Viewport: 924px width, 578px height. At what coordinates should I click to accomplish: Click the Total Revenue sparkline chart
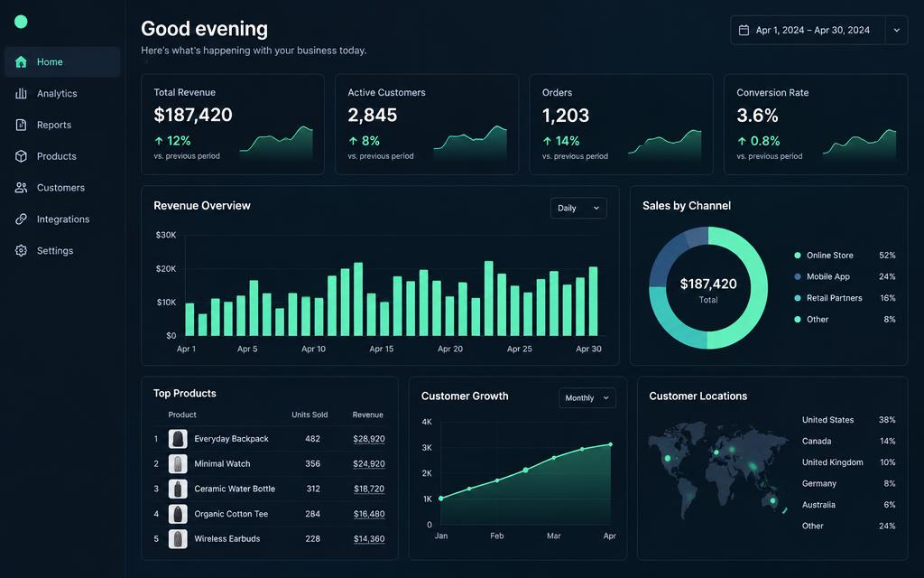276,142
